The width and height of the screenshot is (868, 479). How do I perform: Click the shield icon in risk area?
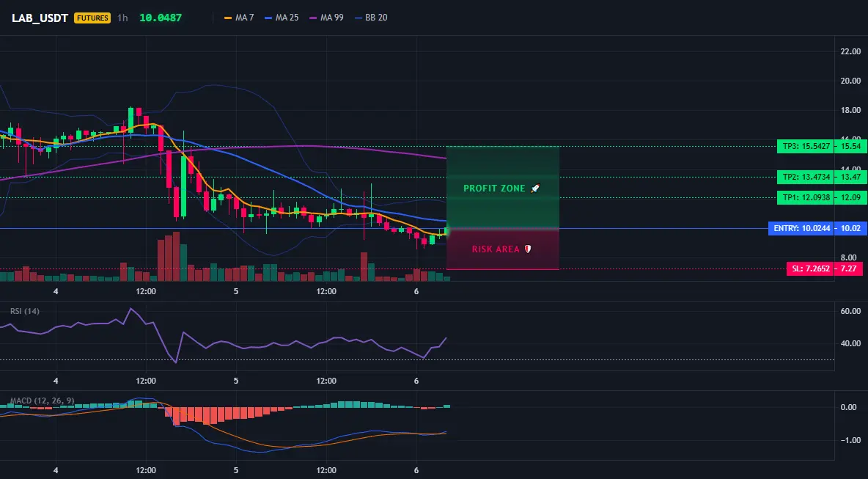tap(528, 249)
